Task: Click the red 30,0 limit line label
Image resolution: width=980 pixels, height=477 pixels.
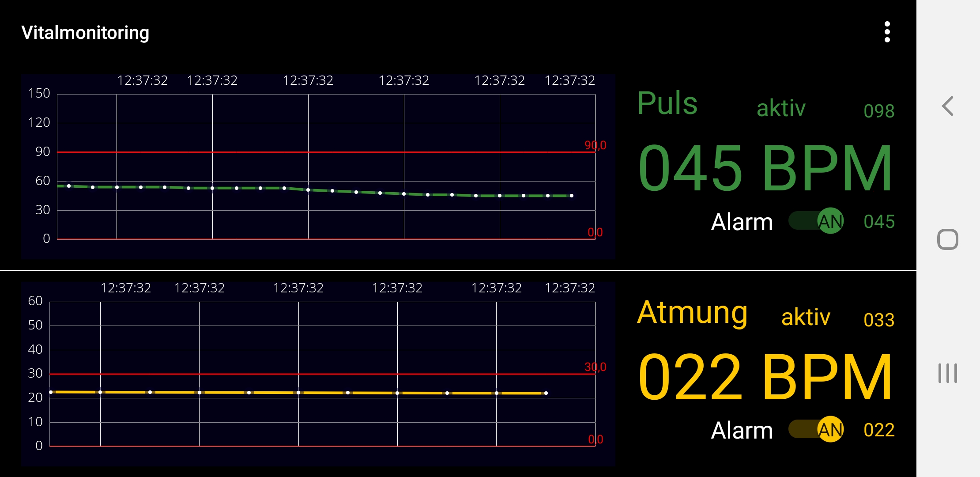Action: click(x=595, y=367)
